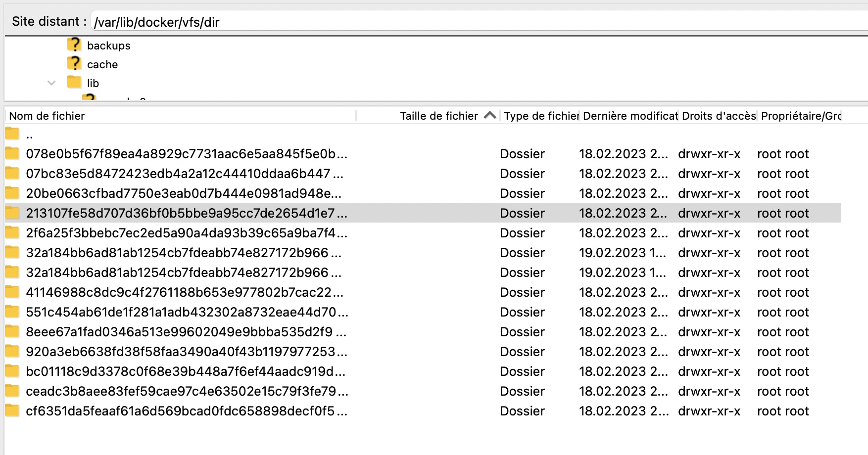Select the 8eee67a1fad0346a folder row name
Screen dimensions: 868x455
coord(179,332)
